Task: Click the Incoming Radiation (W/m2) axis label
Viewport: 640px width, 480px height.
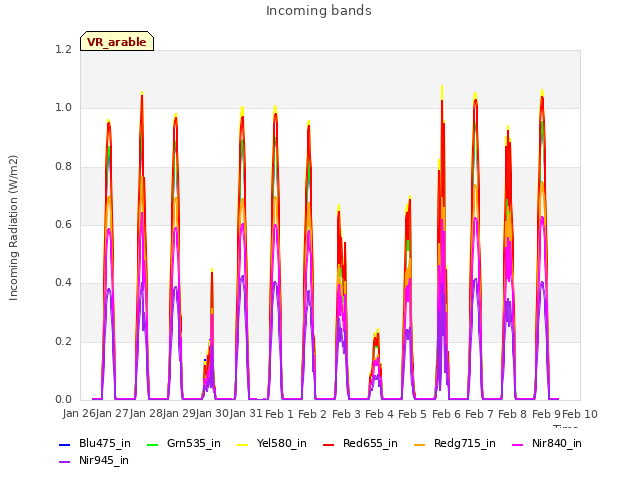Action: pos(13,228)
